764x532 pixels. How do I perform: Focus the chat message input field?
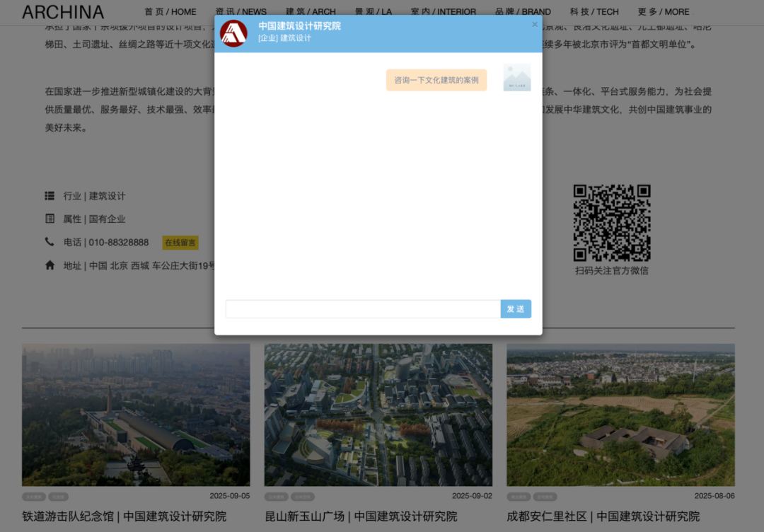point(363,309)
